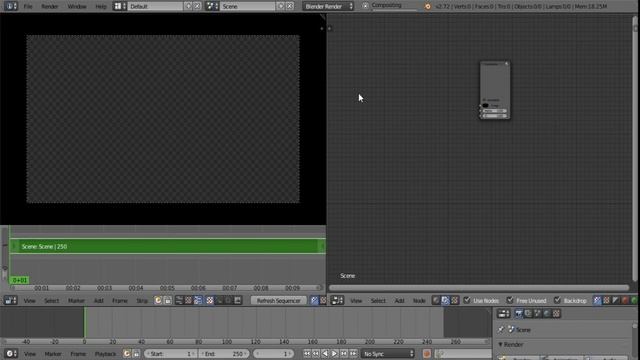Toggle the Free Unused checkbox
This screenshot has width=640, height=360.
coord(510,300)
